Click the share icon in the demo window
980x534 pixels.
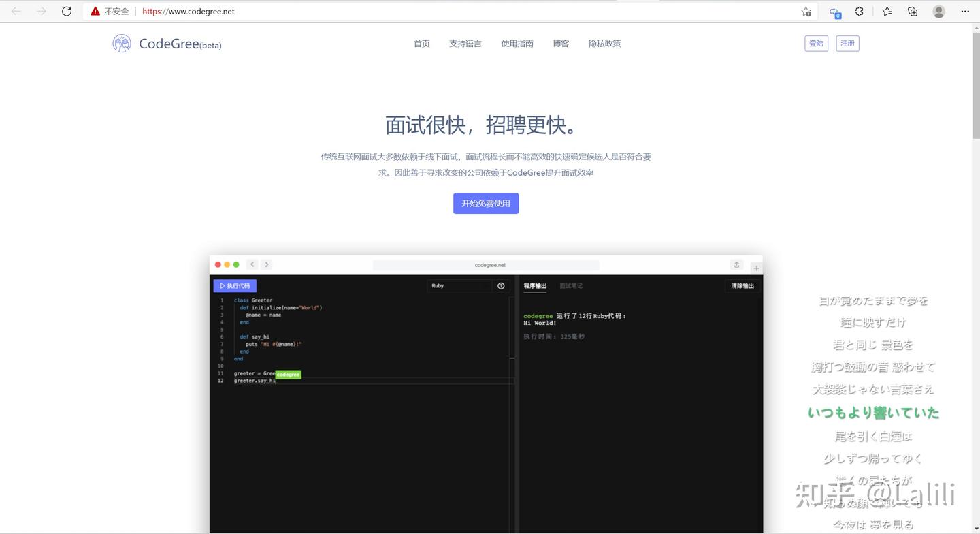pyautogui.click(x=736, y=265)
